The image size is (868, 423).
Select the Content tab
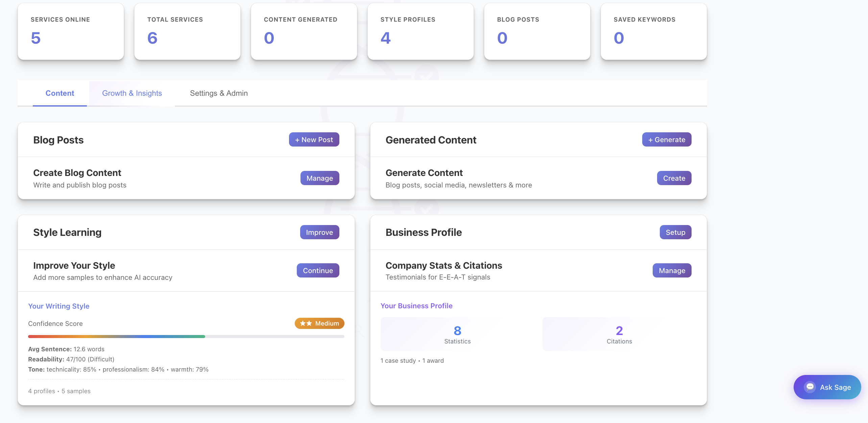click(59, 93)
